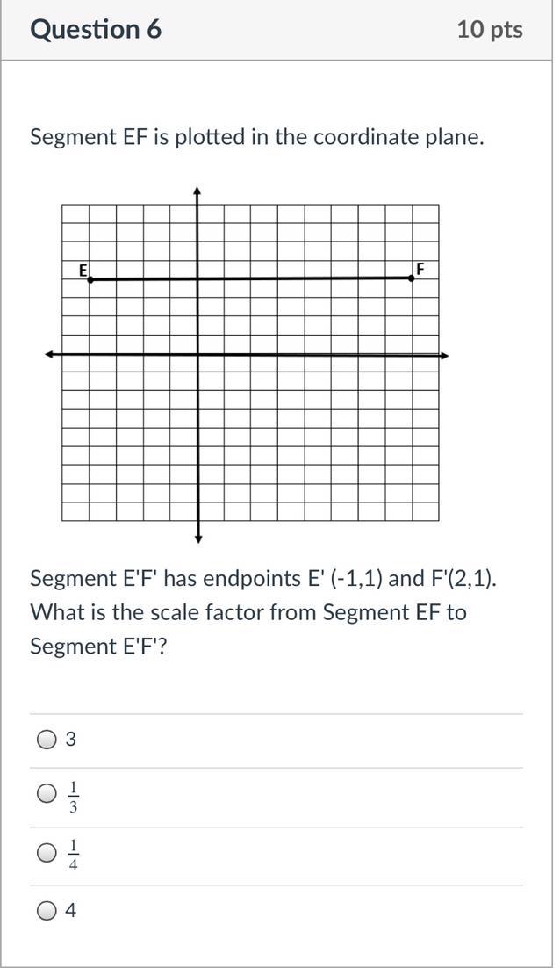
Task: Select the radio button for answer 4
Action: [x=47, y=911]
